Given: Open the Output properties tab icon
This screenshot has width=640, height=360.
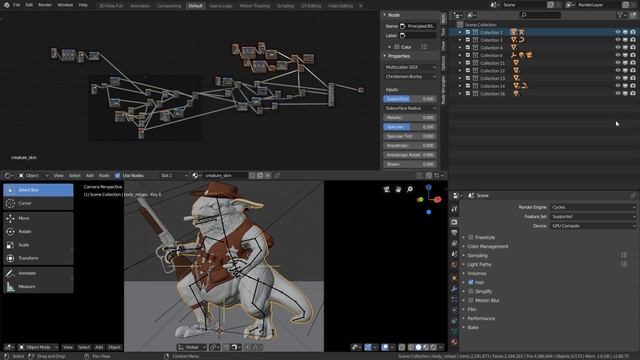Looking at the screenshot, I should tap(454, 233).
